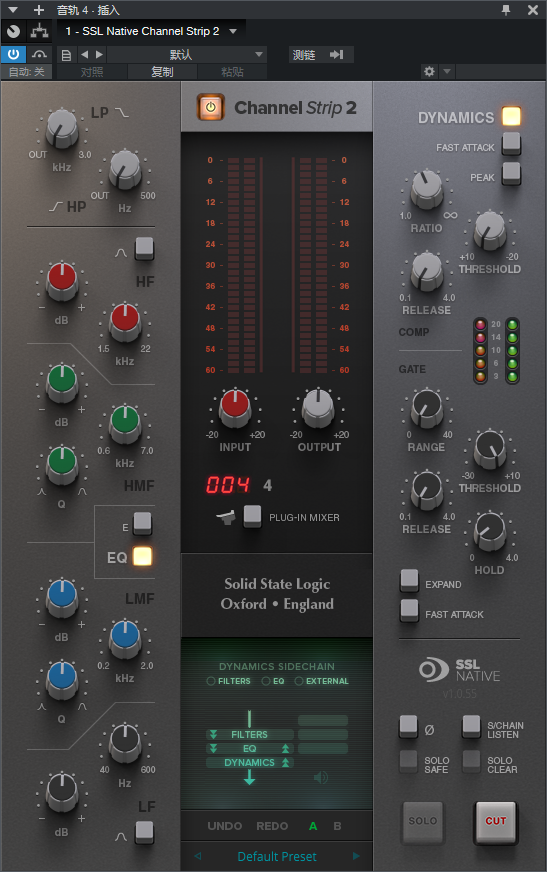Expand the arrow next to settings gear
The image size is (547, 872).
coord(447,71)
